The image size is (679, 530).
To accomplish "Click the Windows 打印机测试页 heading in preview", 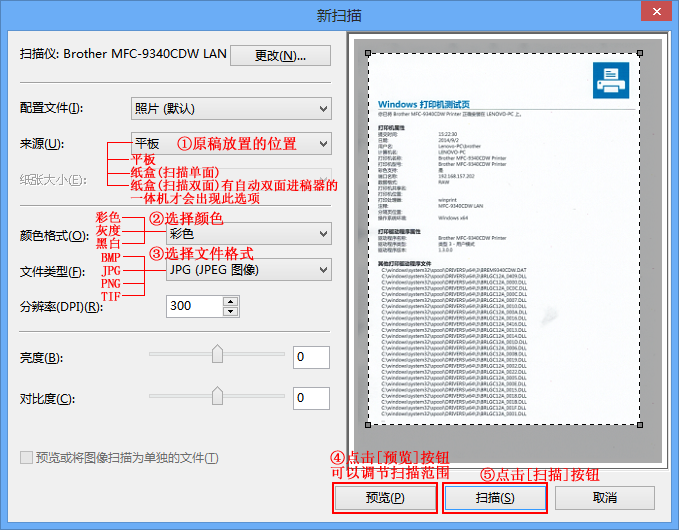I will coord(424,104).
